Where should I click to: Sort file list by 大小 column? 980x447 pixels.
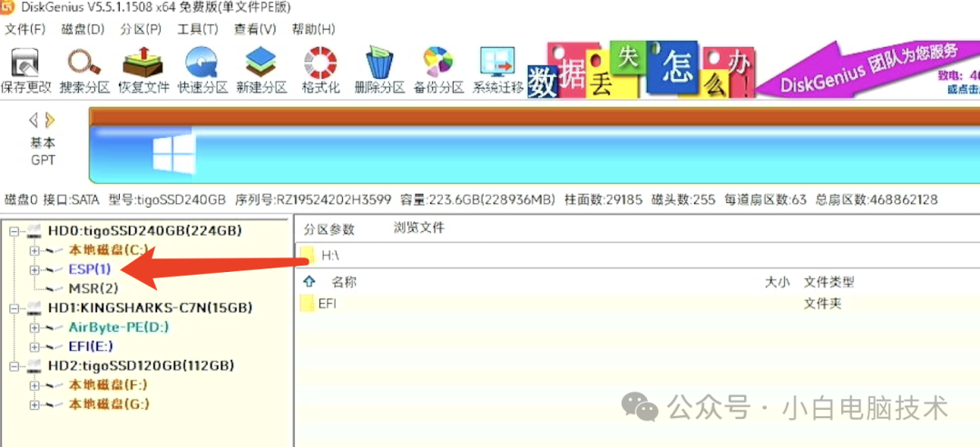[x=778, y=282]
